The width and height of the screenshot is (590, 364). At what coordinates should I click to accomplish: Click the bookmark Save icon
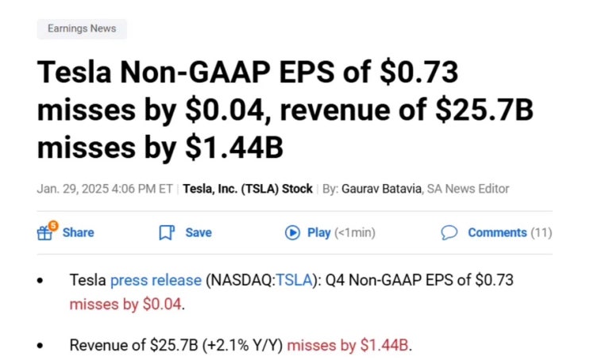pos(166,232)
